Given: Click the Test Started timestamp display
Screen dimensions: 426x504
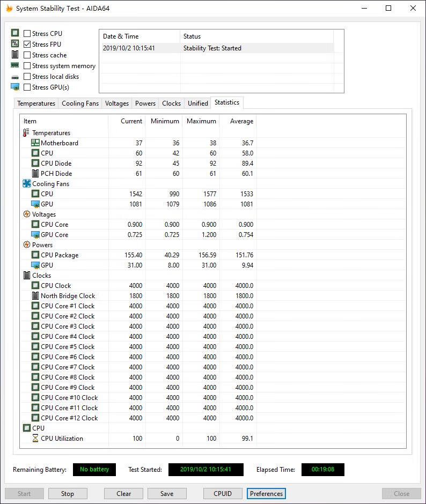Looking at the screenshot, I should [x=206, y=469].
